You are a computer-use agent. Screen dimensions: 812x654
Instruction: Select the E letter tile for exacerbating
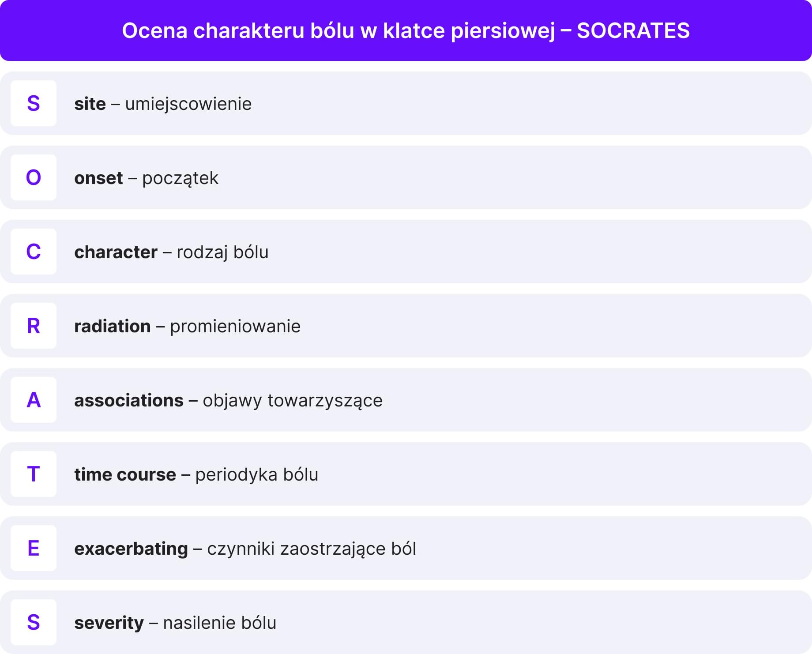34,548
